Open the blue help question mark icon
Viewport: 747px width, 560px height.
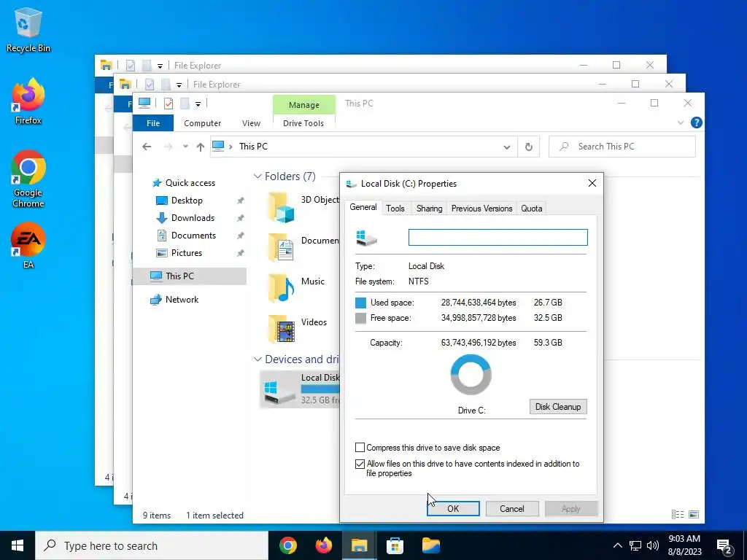(x=696, y=122)
